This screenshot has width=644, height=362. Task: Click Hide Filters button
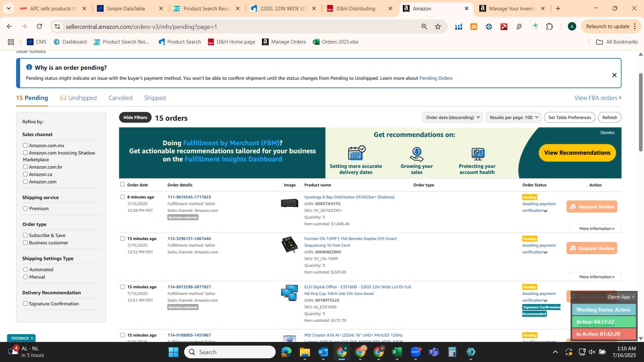135,117
